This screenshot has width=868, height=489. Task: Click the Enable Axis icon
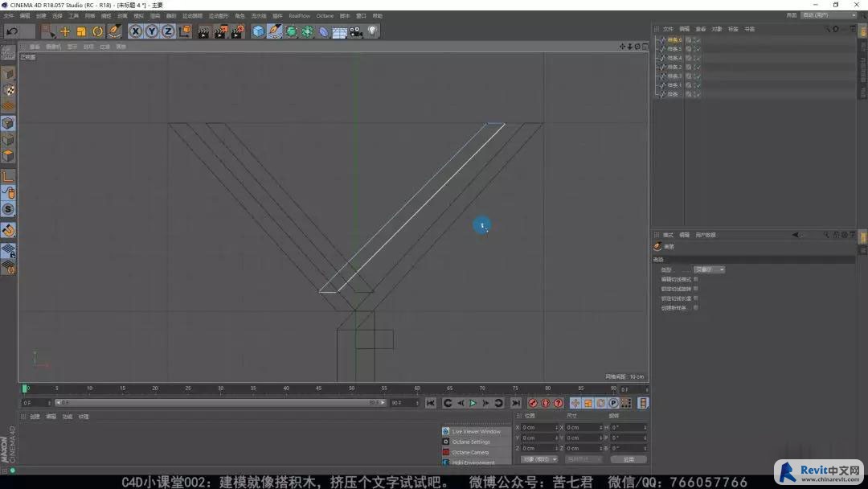pyautogui.click(x=8, y=177)
